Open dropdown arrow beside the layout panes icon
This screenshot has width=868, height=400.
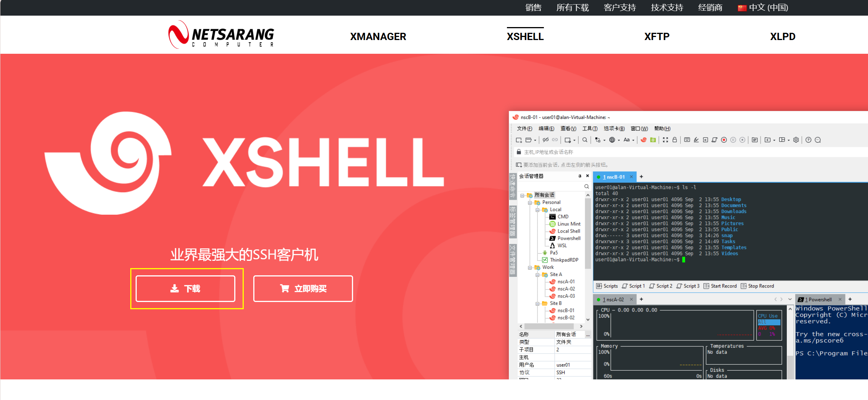click(x=789, y=140)
